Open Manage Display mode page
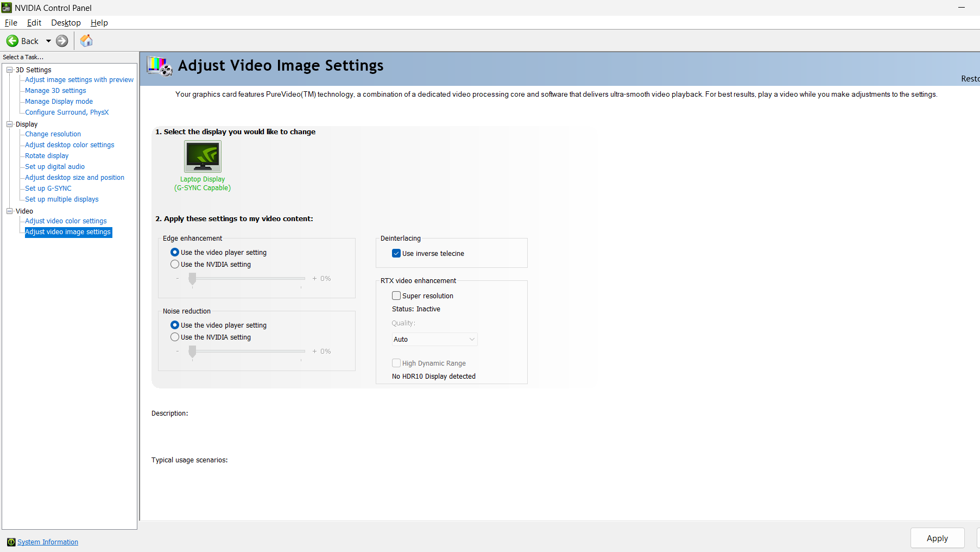This screenshot has width=980, height=552. coord(59,102)
